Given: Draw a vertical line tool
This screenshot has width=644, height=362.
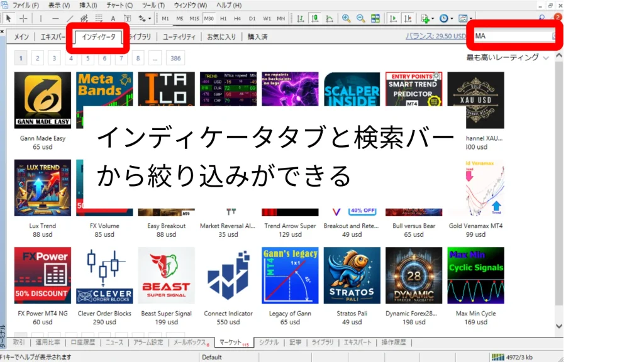Looking at the screenshot, I should point(41,18).
